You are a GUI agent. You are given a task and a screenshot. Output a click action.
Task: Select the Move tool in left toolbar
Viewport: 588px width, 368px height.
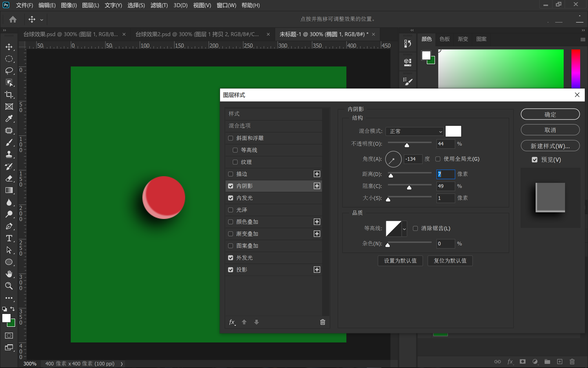pyautogui.click(x=9, y=47)
